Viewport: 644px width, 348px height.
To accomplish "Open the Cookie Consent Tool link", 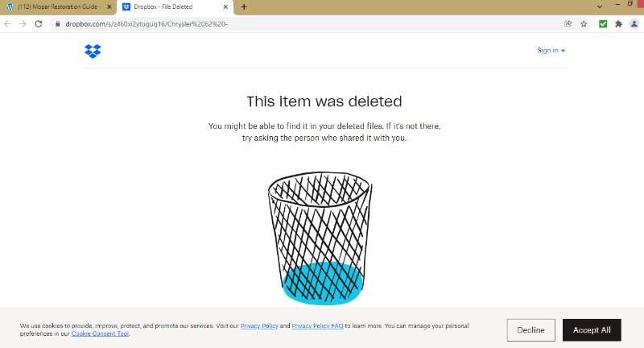I will (101, 333).
